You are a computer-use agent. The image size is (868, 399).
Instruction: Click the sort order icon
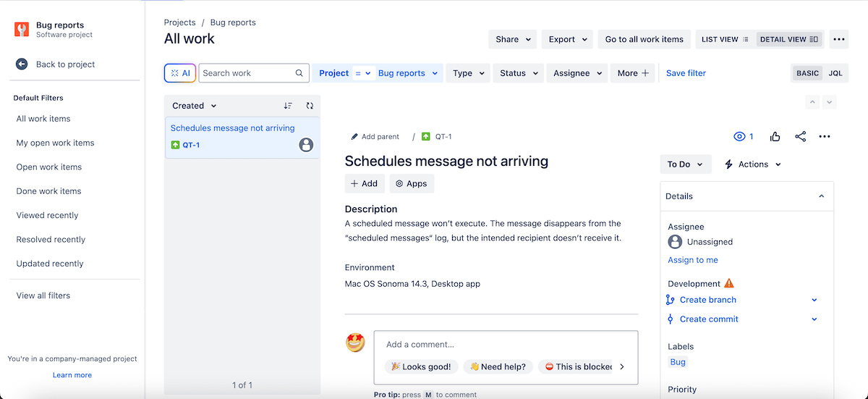288,106
